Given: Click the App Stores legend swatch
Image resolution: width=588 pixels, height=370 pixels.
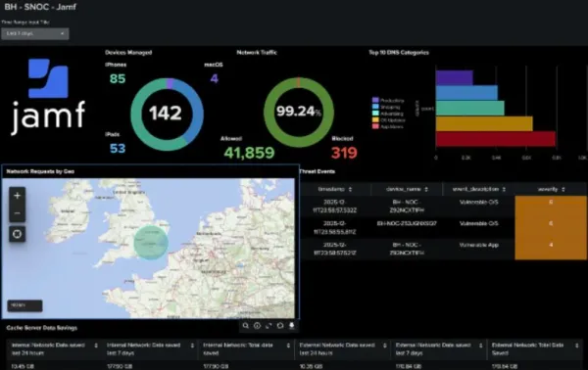Looking at the screenshot, I should 375,127.
